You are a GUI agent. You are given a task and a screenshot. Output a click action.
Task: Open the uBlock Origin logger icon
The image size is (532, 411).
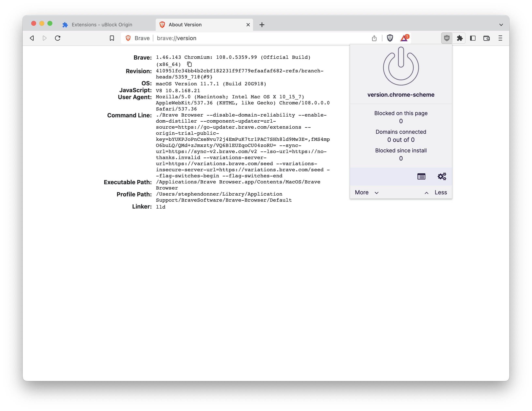[x=421, y=177]
